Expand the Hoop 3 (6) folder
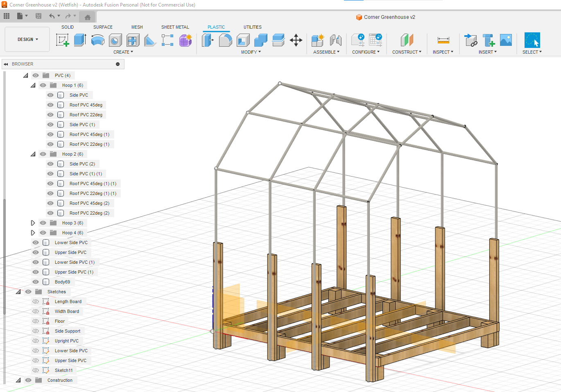Screen dimensions: 561x392 point(33,223)
